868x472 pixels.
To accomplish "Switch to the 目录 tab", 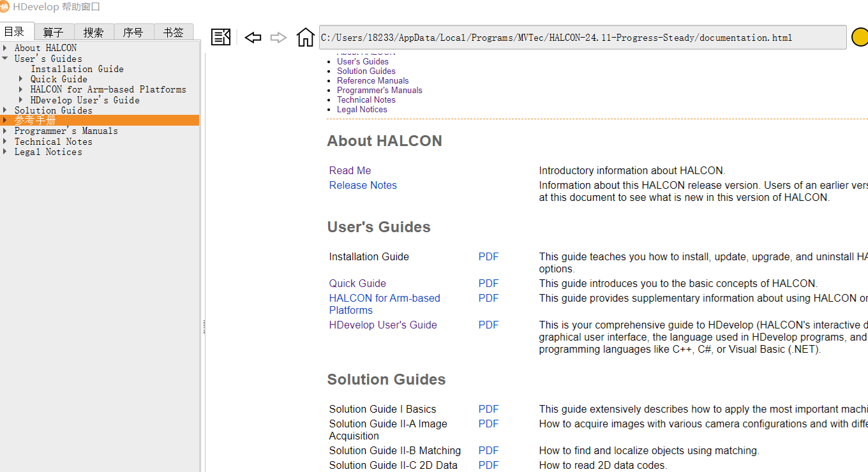I will pyautogui.click(x=14, y=32).
